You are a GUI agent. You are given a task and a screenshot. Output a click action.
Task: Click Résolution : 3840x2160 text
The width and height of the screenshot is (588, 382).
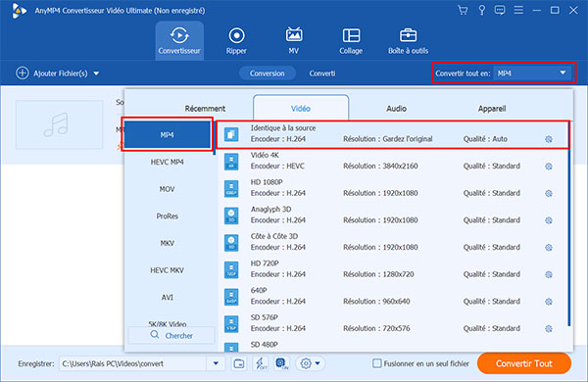point(380,167)
